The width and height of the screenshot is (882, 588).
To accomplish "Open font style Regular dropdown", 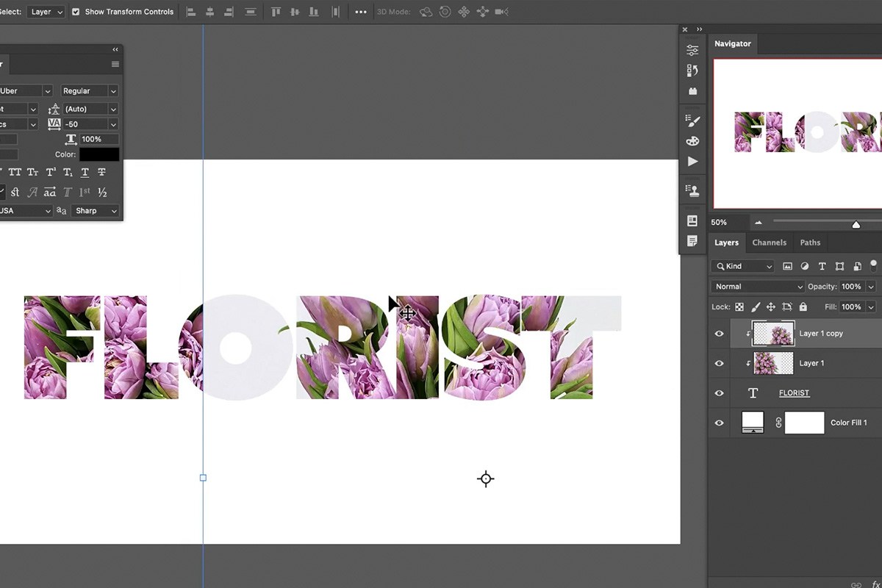I will click(x=89, y=91).
